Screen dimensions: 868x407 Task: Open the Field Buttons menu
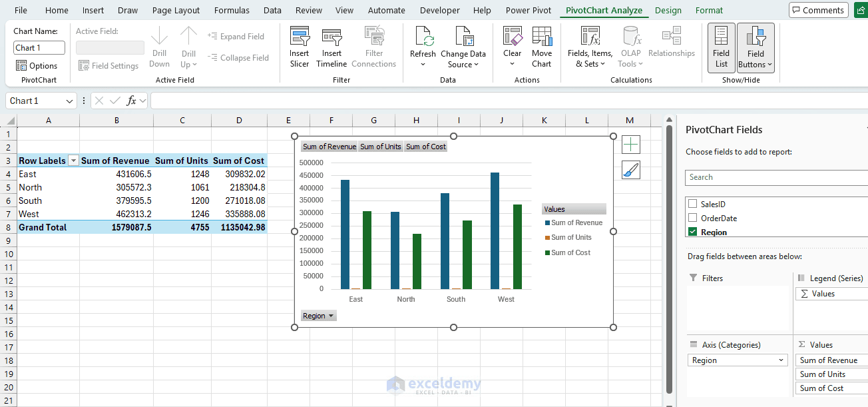(x=756, y=47)
